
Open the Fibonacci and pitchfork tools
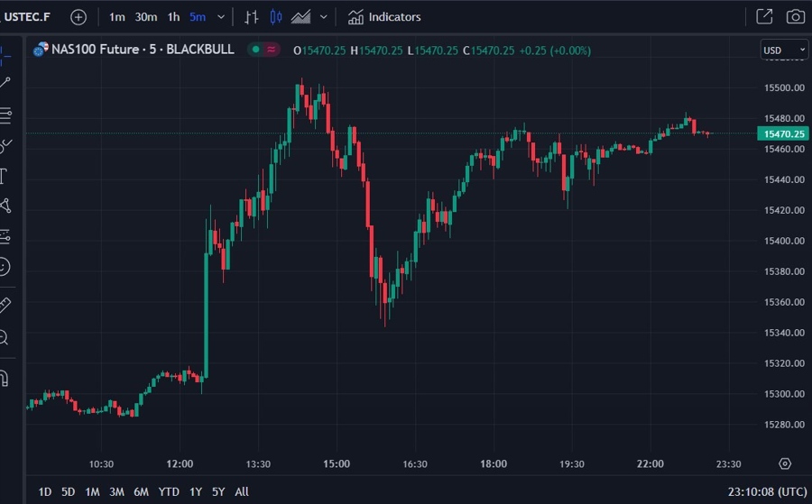(5, 115)
